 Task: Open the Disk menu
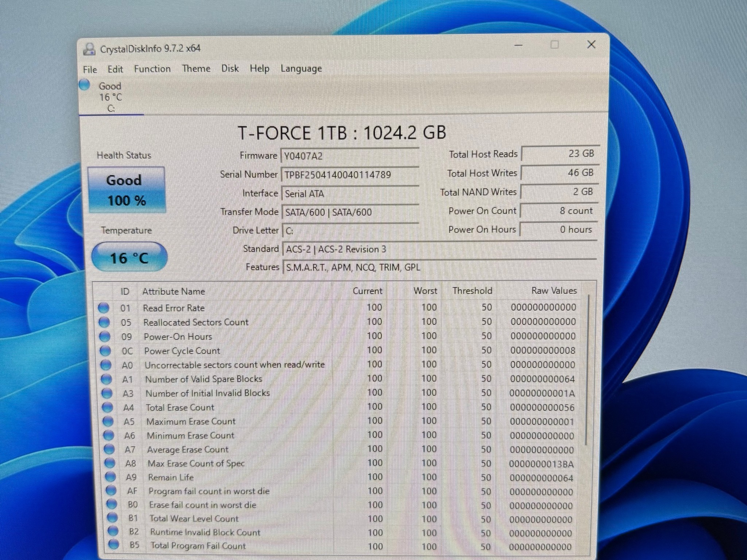230,69
